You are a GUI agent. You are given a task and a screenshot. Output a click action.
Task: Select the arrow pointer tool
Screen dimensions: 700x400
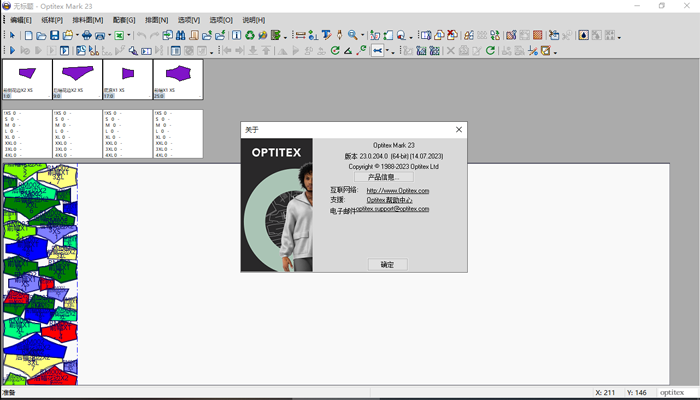pyautogui.click(x=12, y=35)
